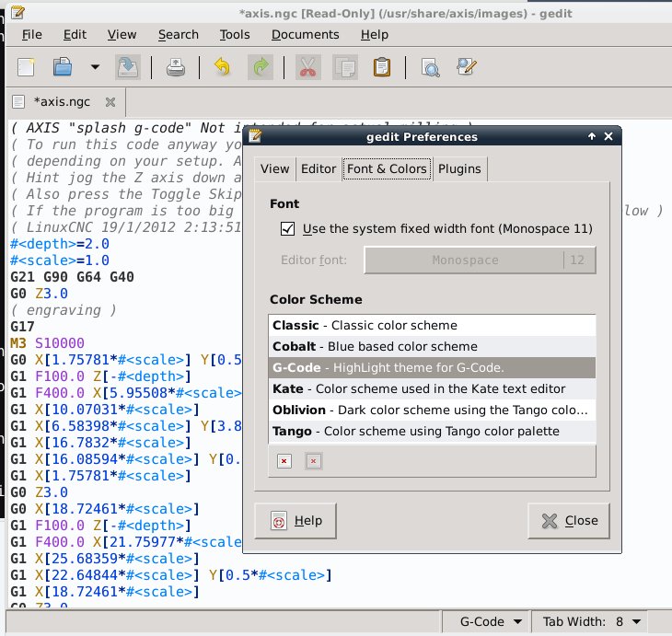This screenshot has height=636, width=672.
Task: Select the Classic color scheme
Action: tap(432, 325)
